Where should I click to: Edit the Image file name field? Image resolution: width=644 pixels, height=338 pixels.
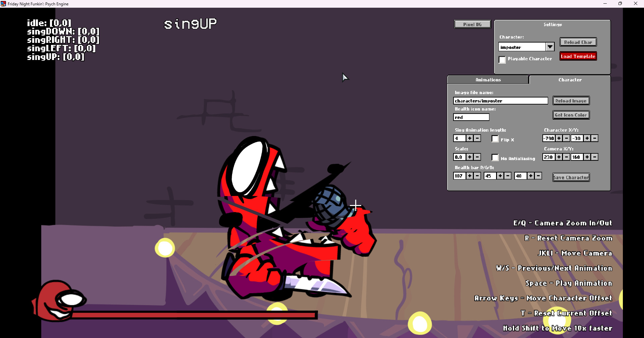(500, 100)
